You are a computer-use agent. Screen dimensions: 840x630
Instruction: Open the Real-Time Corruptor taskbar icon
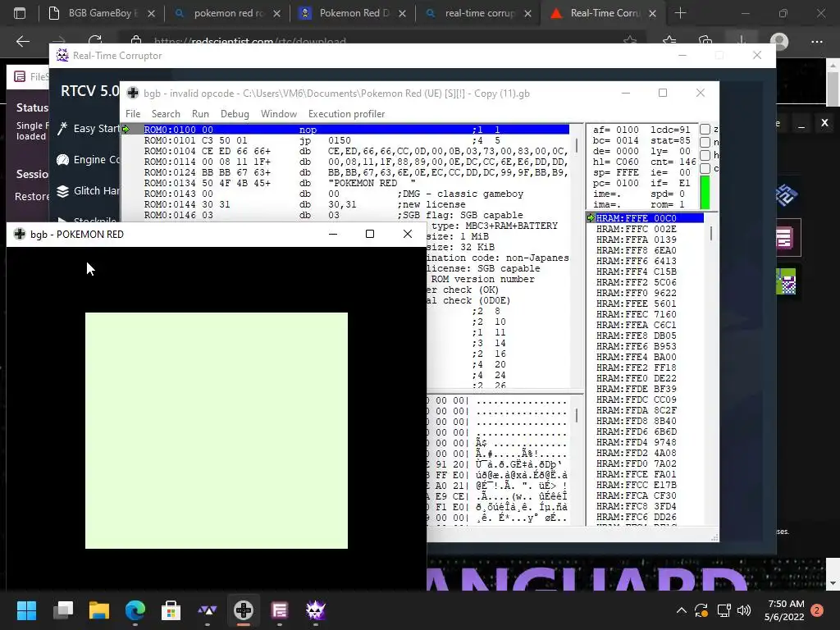point(316,610)
